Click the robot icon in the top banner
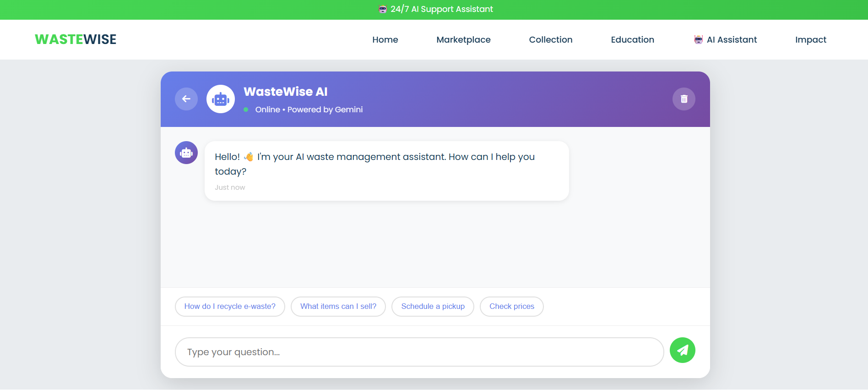This screenshot has width=868, height=390. (x=383, y=9)
